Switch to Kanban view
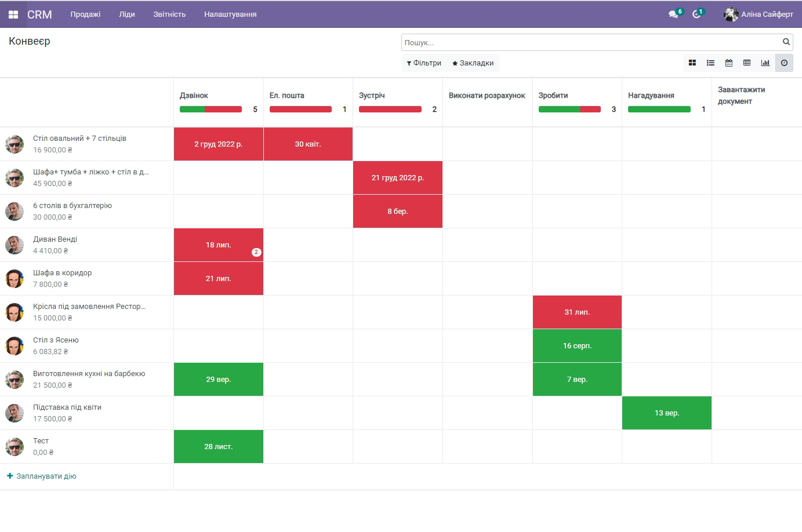This screenshot has width=802, height=532. coord(692,63)
